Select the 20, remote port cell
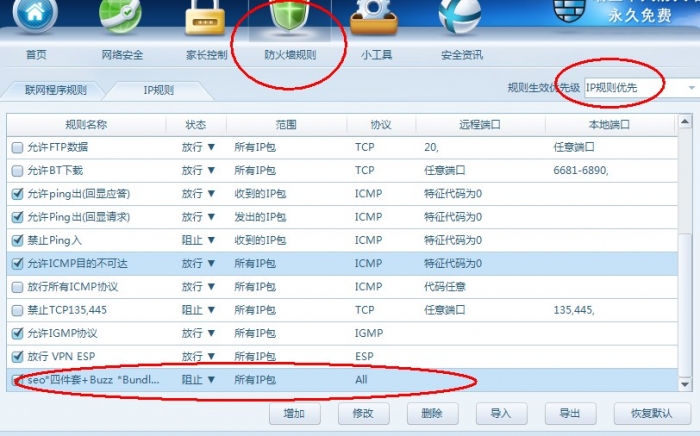This screenshot has width=700, height=436. click(431, 147)
